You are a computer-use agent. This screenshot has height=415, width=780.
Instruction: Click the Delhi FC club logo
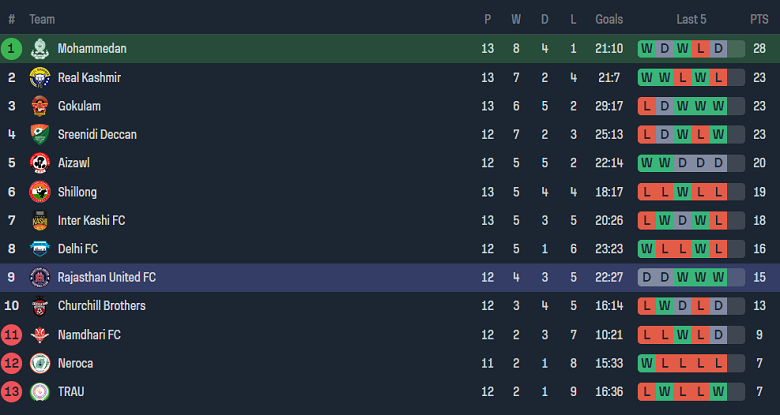(40, 249)
